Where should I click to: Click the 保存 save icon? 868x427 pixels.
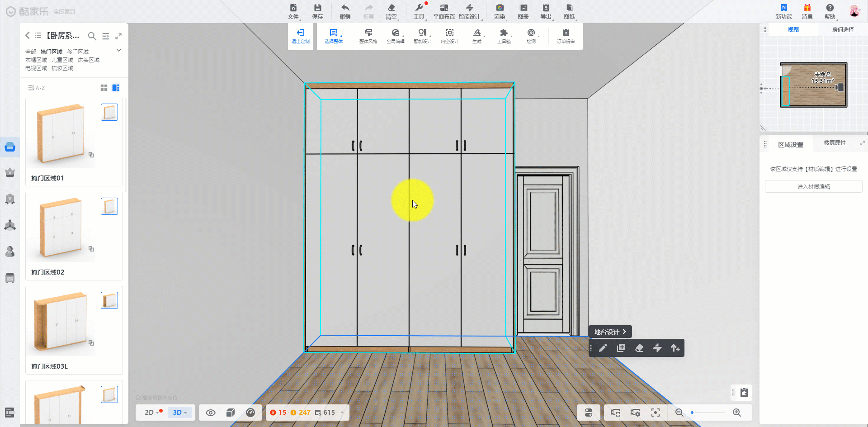tap(317, 11)
